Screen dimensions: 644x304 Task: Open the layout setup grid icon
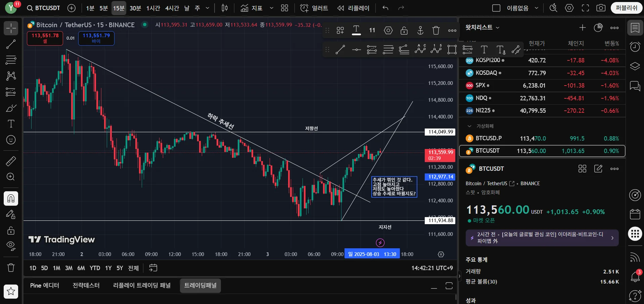[285, 8]
